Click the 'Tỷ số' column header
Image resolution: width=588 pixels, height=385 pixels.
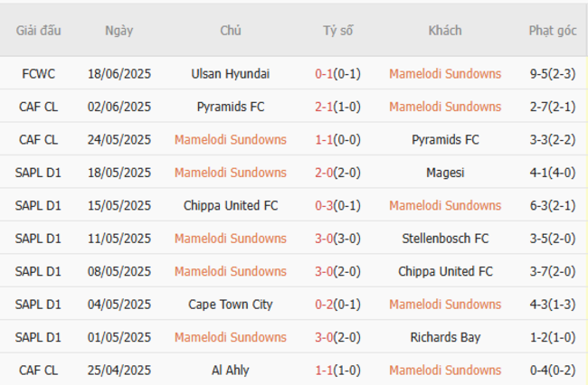(x=337, y=31)
